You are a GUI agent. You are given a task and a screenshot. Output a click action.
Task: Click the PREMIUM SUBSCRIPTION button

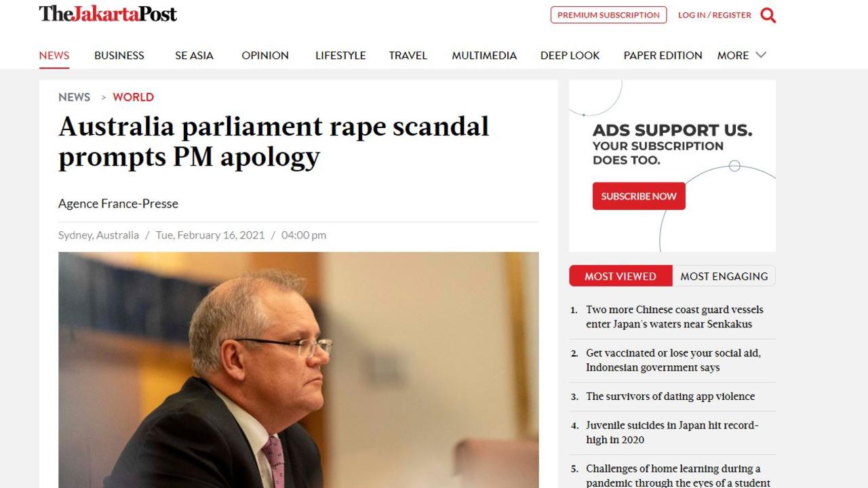point(608,15)
